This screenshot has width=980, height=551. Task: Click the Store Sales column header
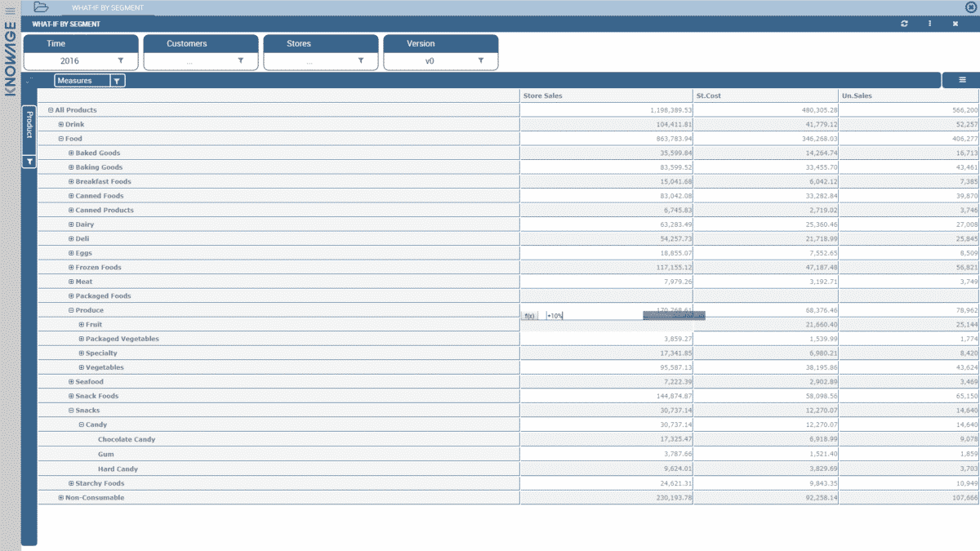pyautogui.click(x=543, y=96)
